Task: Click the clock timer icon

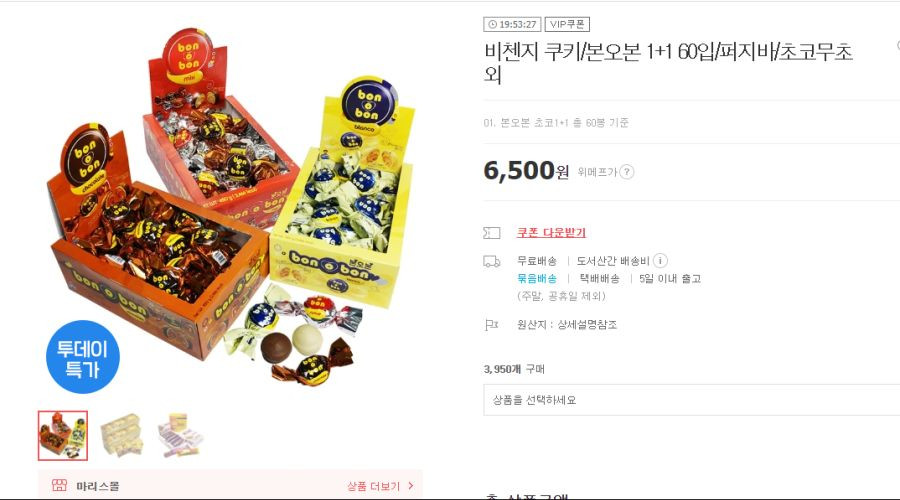Action: [x=492, y=24]
